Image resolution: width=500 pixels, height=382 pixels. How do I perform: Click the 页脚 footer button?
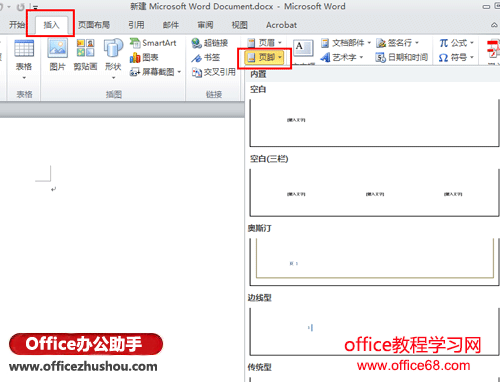point(264,58)
